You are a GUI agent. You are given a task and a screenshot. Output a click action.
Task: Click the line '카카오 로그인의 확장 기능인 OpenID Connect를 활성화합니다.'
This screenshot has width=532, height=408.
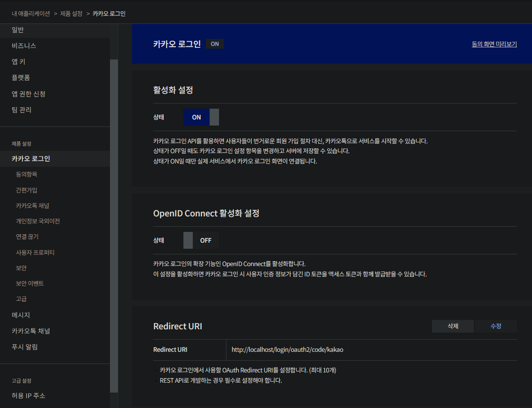[x=229, y=264]
